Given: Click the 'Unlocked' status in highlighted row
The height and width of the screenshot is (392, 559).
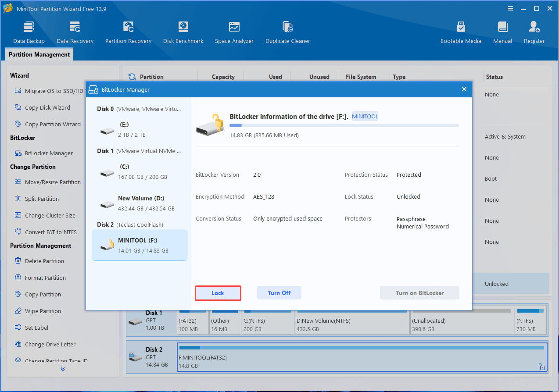Looking at the screenshot, I should 497,284.
